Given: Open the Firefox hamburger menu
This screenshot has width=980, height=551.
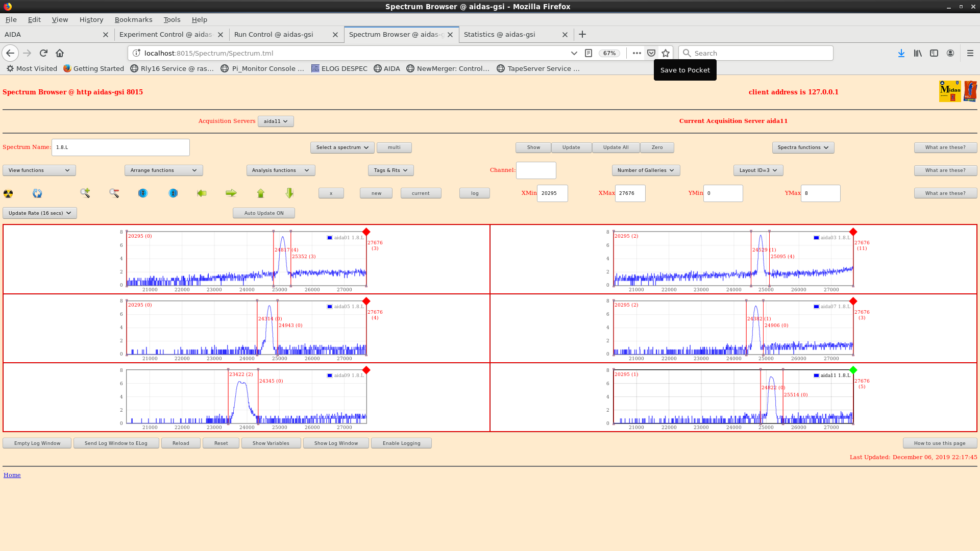Looking at the screenshot, I should click(970, 53).
